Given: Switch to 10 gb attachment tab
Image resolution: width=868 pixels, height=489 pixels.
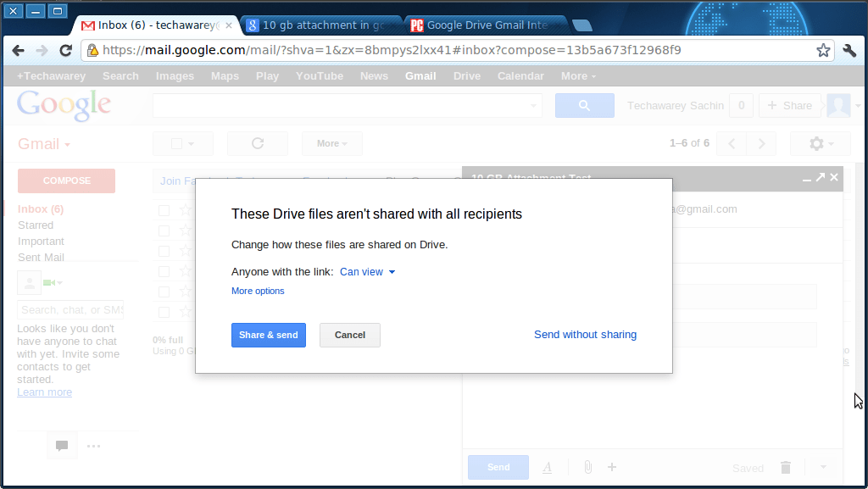Looking at the screenshot, I should 322,25.
